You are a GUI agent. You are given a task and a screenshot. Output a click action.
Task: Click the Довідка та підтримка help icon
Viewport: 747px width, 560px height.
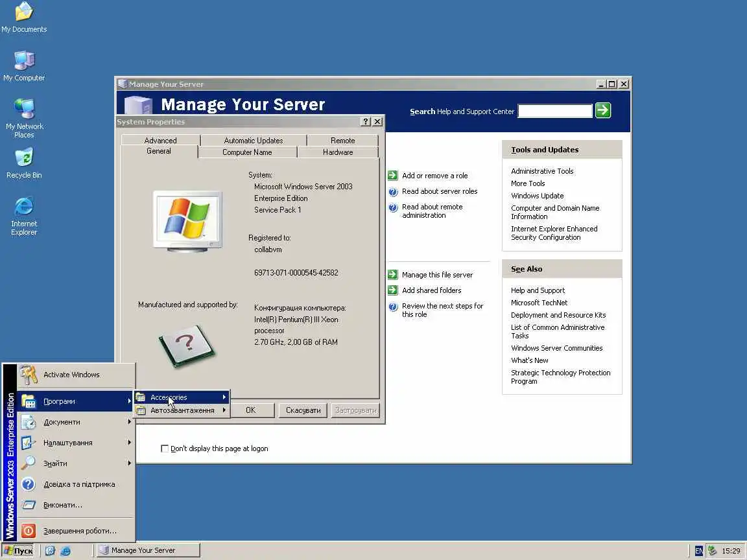tap(29, 484)
